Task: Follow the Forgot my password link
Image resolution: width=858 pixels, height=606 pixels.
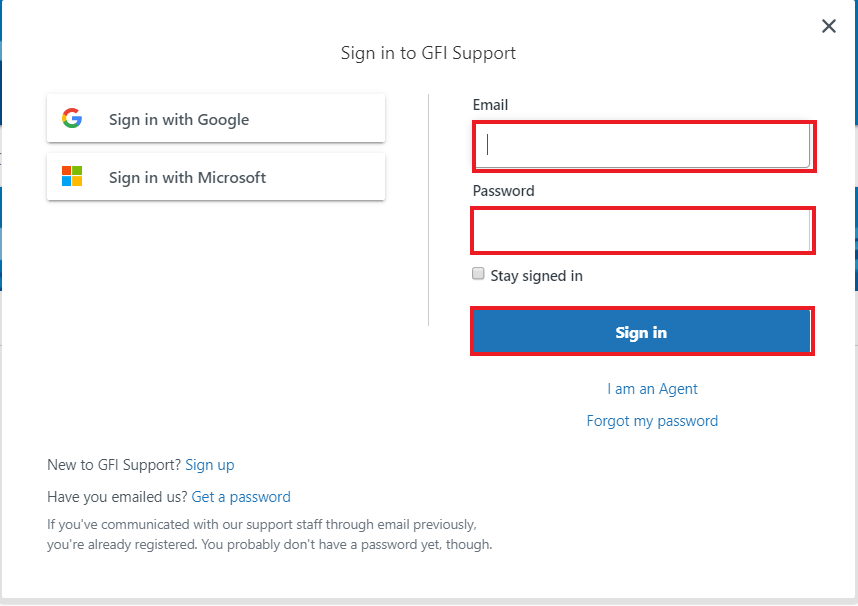Action: pos(652,421)
